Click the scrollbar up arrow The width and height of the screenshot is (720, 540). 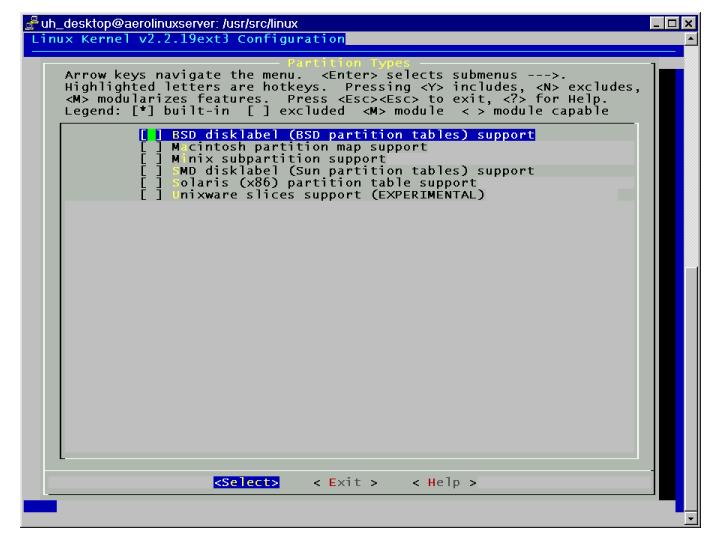click(x=691, y=39)
